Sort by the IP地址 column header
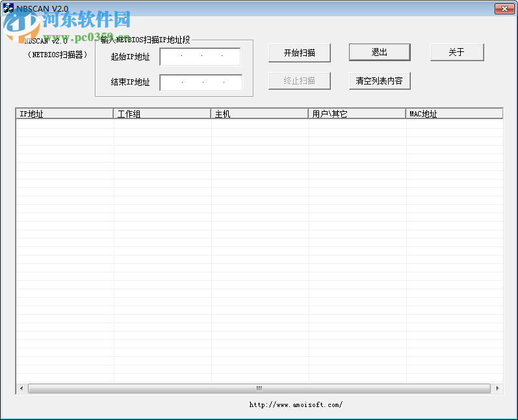 [x=65, y=114]
